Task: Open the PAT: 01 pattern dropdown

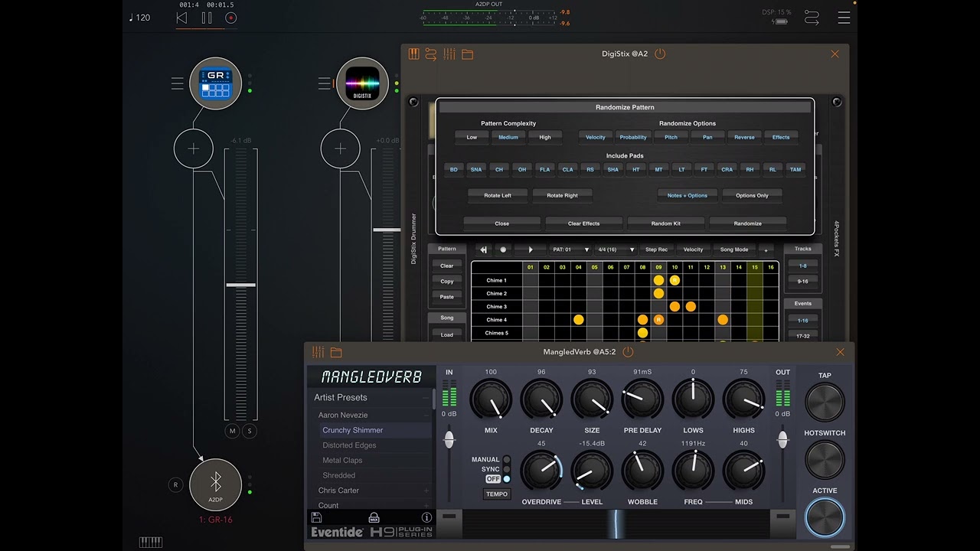Action: click(570, 249)
